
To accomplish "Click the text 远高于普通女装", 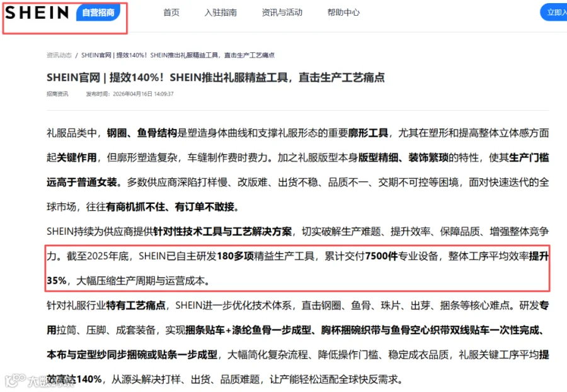I will click(x=82, y=182).
